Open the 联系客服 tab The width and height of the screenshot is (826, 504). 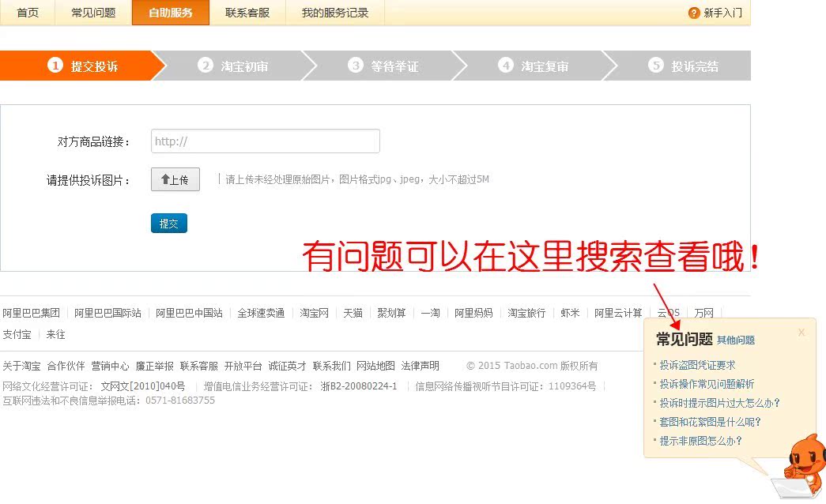247,13
